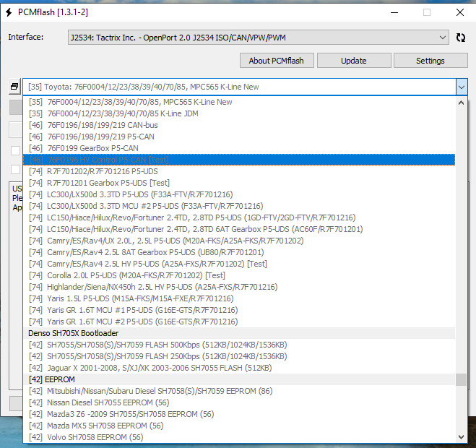Viewport: 476px width, 448px height.
Task: Pick Yaris 1.5L P5-UDS entry
Action: click(x=239, y=298)
